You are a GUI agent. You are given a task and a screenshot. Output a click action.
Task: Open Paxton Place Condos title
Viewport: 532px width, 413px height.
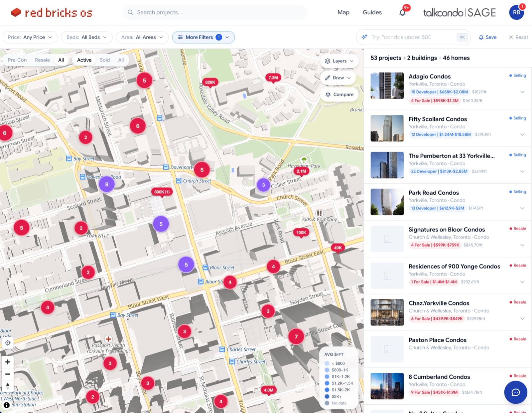[x=437, y=340]
